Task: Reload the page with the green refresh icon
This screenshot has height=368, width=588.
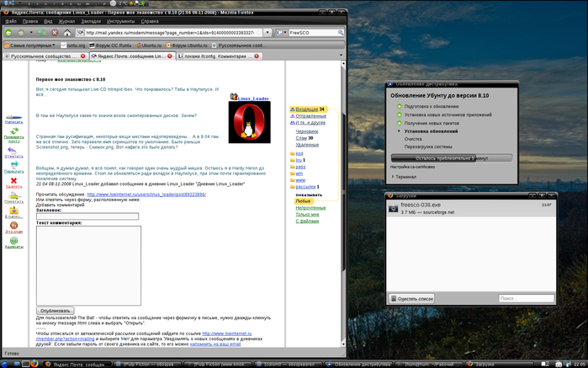Action: 42,33
